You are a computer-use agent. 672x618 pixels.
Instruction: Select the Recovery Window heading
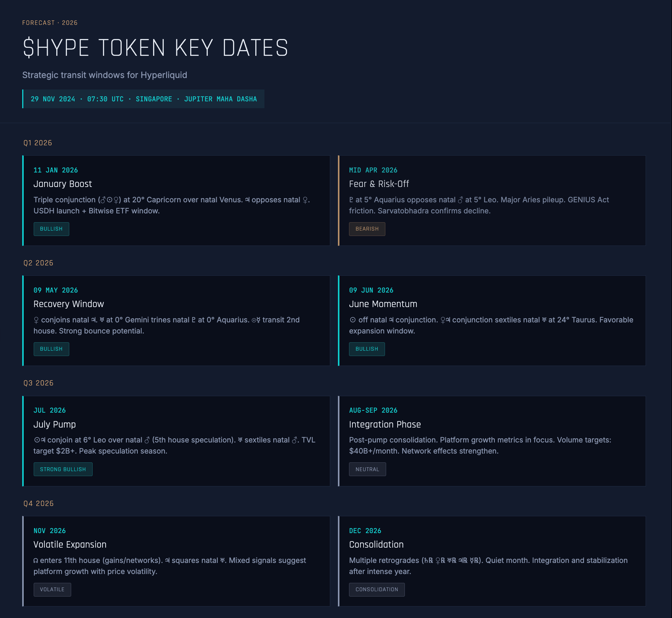tap(69, 304)
